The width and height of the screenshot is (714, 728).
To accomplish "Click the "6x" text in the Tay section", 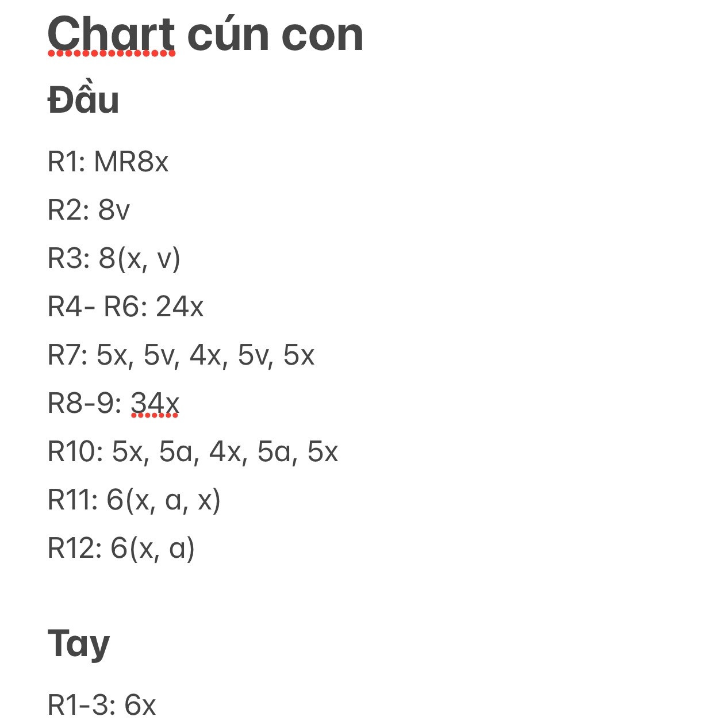I will point(140,705).
